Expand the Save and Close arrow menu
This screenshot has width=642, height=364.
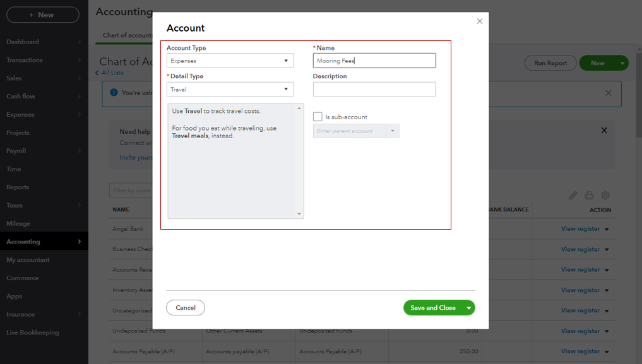[469, 308]
